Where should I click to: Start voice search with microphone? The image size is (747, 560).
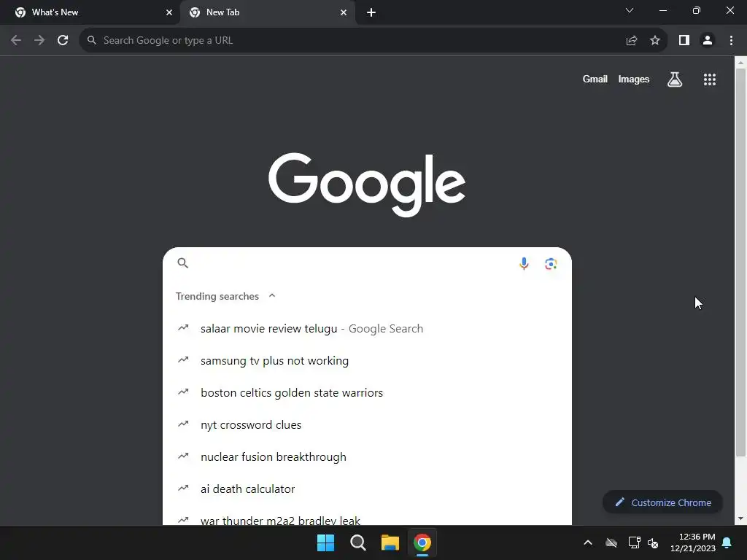tap(524, 263)
